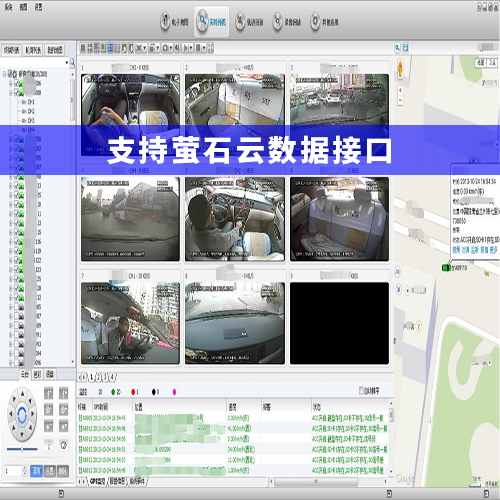Select video pane 5 with driver
The width and height of the screenshot is (500, 500).
pyautogui.click(x=235, y=219)
